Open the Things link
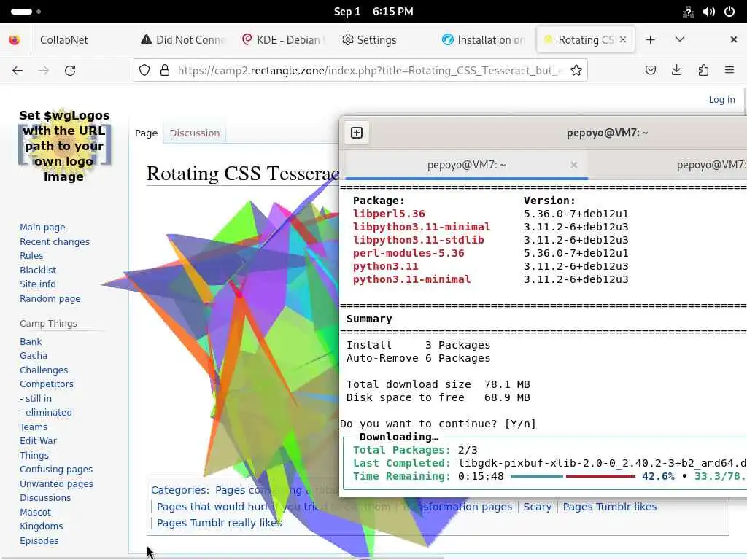Viewport: 747px width, 560px height. point(34,456)
